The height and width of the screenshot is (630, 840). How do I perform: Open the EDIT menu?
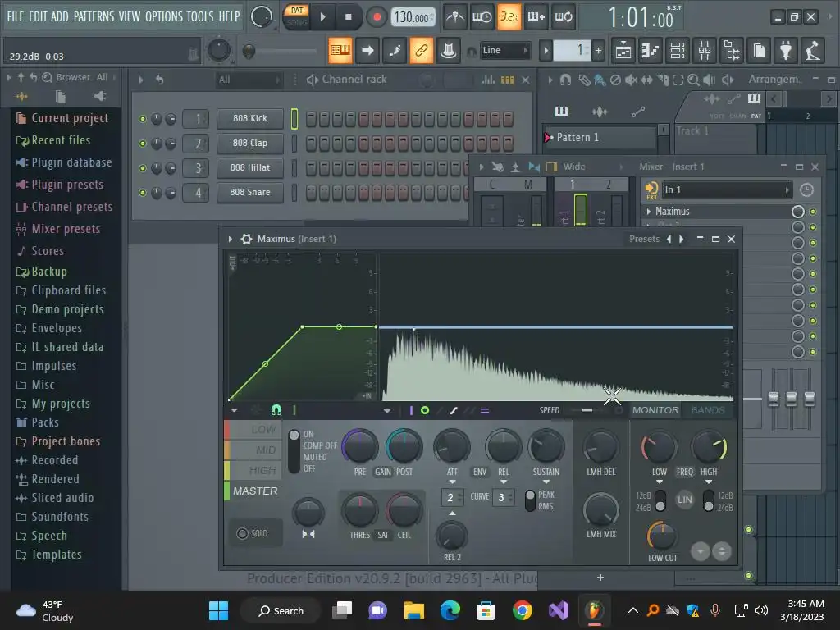pos(38,16)
